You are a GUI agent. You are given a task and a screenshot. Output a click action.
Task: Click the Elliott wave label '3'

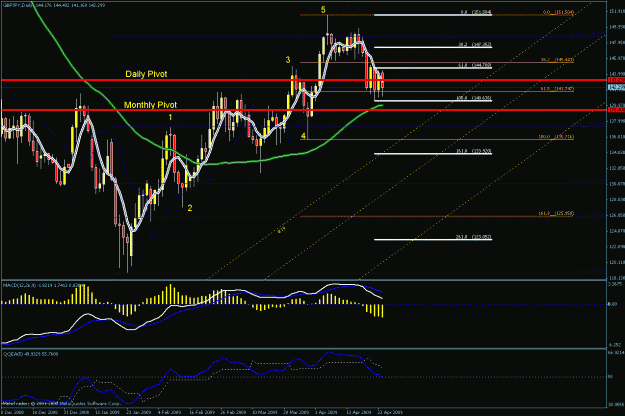288,60
